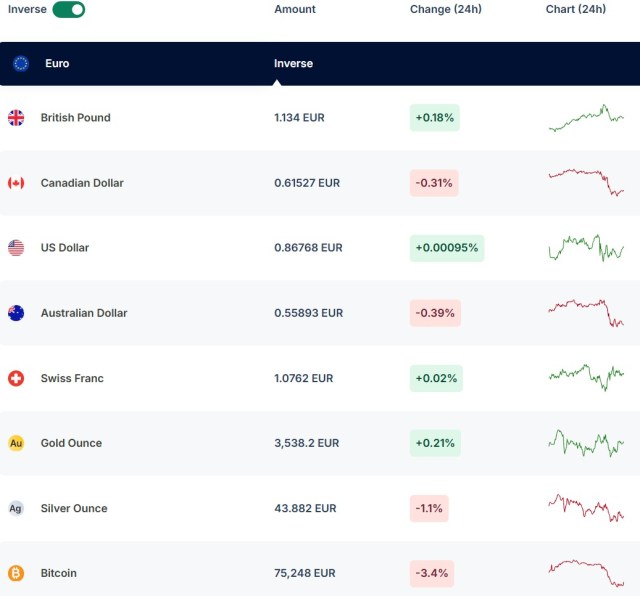Open the US Dollar 24h chart thumbnail
Viewport: 640px width, 596px height.
click(x=586, y=248)
